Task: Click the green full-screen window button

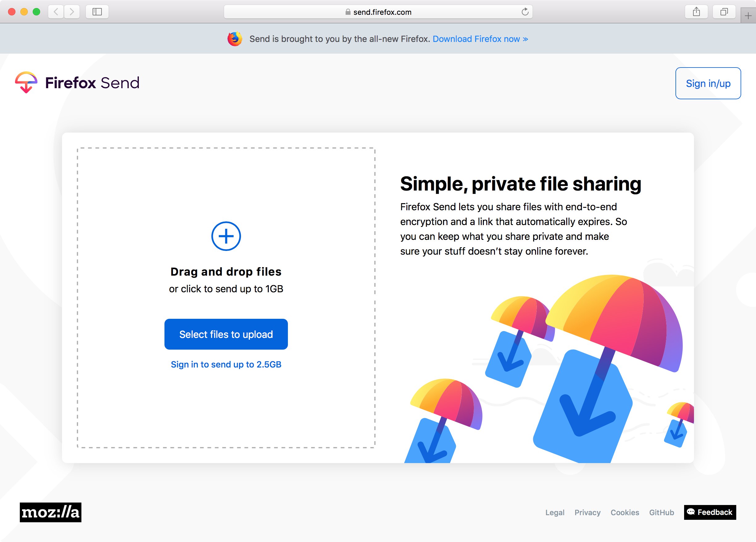Action: pos(36,12)
